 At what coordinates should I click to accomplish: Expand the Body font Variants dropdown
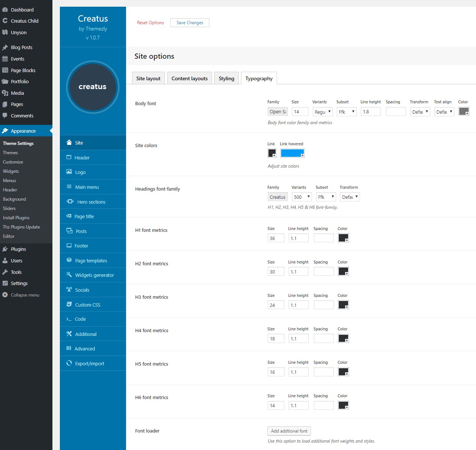point(322,112)
